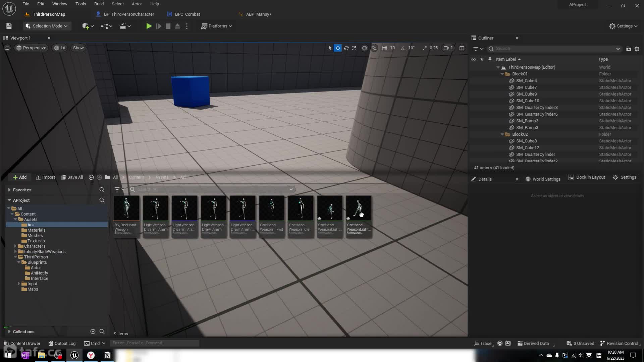Open the viewport hamburger options menu

pyautogui.click(x=7, y=48)
